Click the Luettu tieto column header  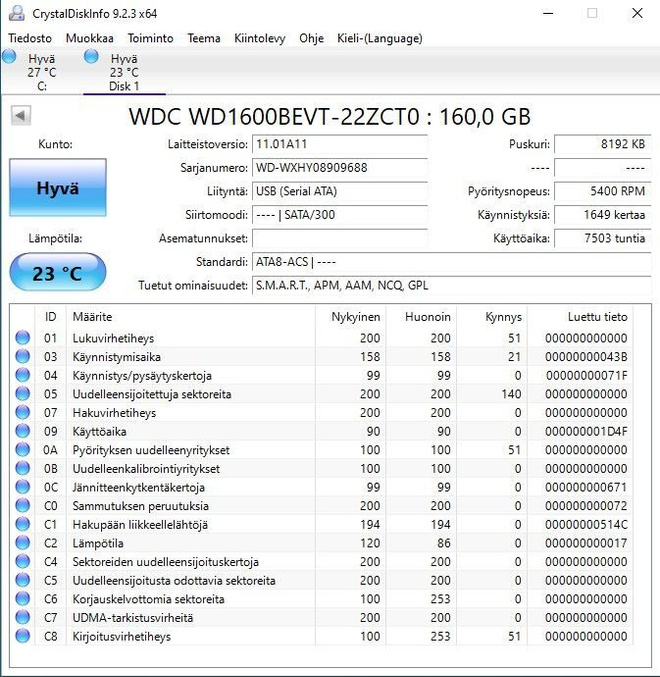coord(597,316)
